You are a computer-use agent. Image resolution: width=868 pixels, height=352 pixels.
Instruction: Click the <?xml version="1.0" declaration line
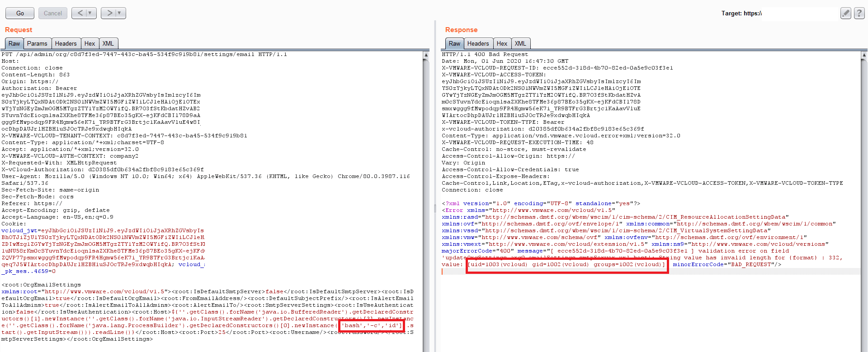click(x=541, y=203)
